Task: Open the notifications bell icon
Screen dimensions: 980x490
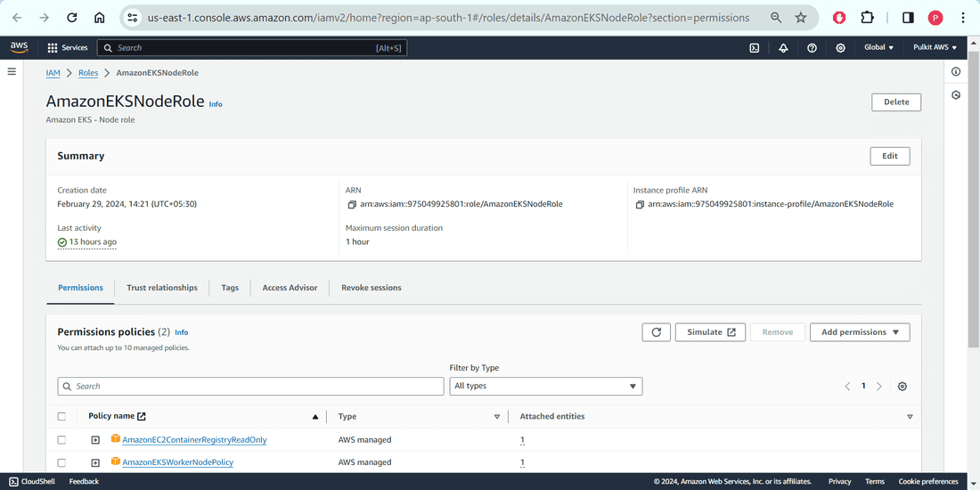Action: (783, 47)
